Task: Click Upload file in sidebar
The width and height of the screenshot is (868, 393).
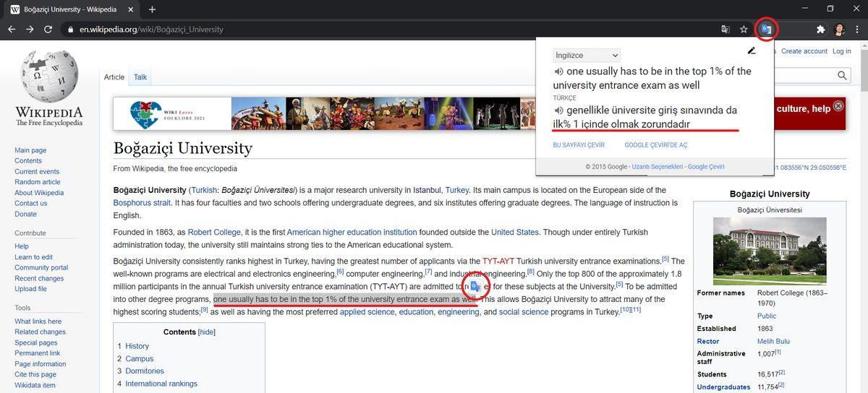Action: (30, 289)
